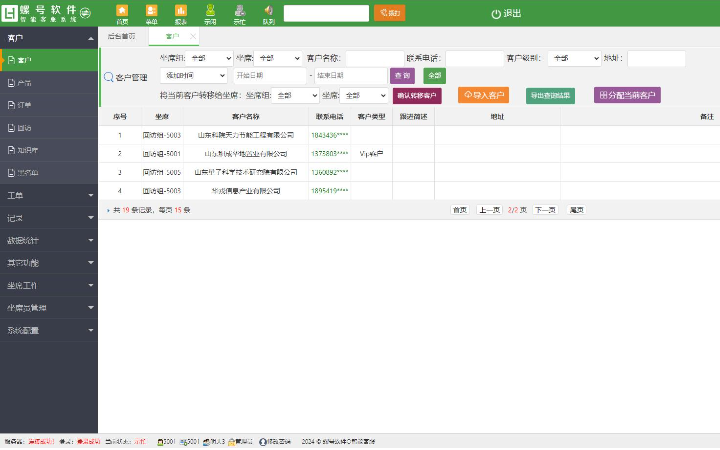The width and height of the screenshot is (720, 450).
Task: Expand the 系统配置 sidebar section
Action: click(49, 330)
